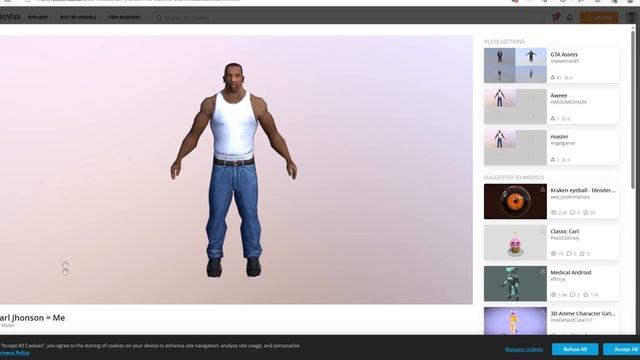The width and height of the screenshot is (640, 360).
Task: Click the model title ending in Jhonson = Me
Action: (32, 318)
